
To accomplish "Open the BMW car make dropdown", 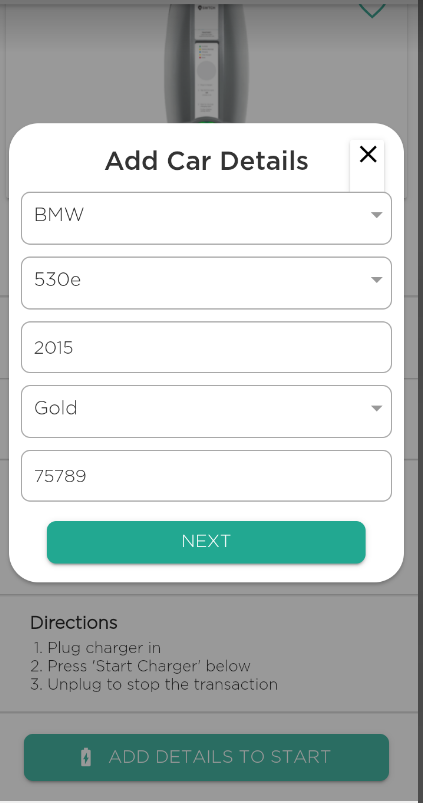I will click(x=206, y=218).
